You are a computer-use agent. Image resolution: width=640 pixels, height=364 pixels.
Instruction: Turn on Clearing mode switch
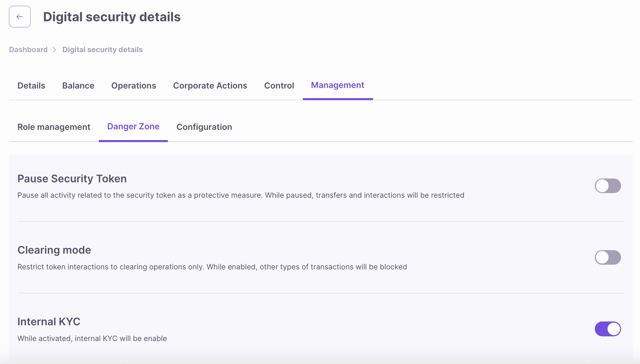pos(608,257)
